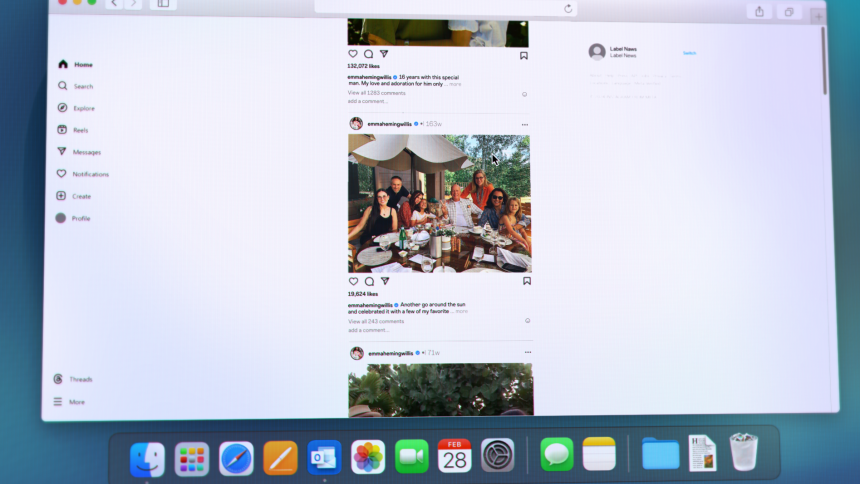The image size is (860, 484).
Task: Open Profile from the sidebar
Action: (x=61, y=218)
